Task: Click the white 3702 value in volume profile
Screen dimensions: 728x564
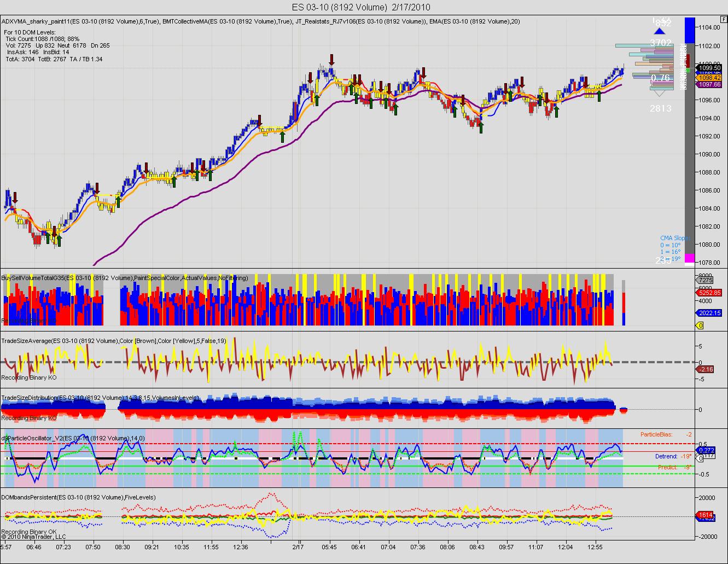Action: tap(660, 42)
